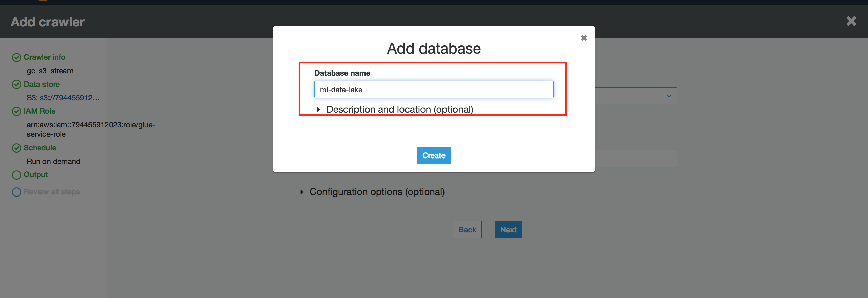Jump to the IAM Role step
The width and height of the screenshot is (868, 298).
tap(39, 111)
